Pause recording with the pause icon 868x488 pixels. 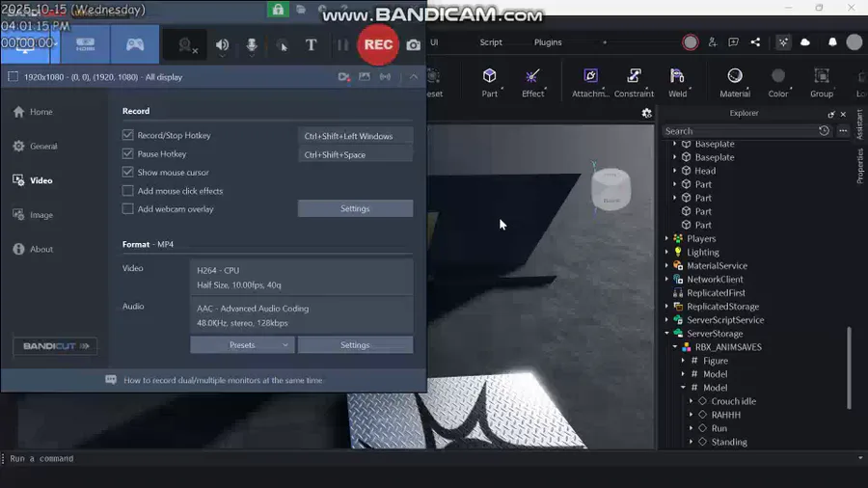point(342,44)
